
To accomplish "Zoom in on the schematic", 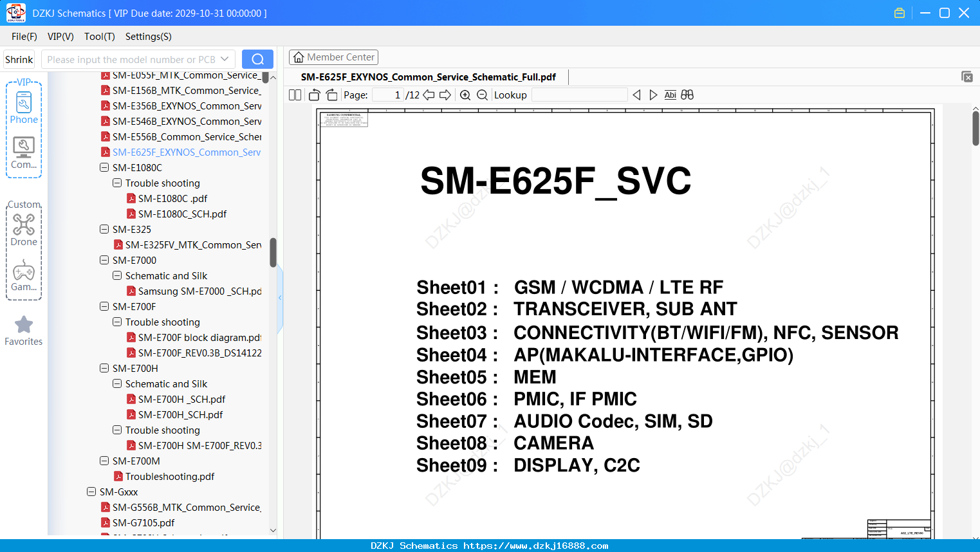I will 465,95.
